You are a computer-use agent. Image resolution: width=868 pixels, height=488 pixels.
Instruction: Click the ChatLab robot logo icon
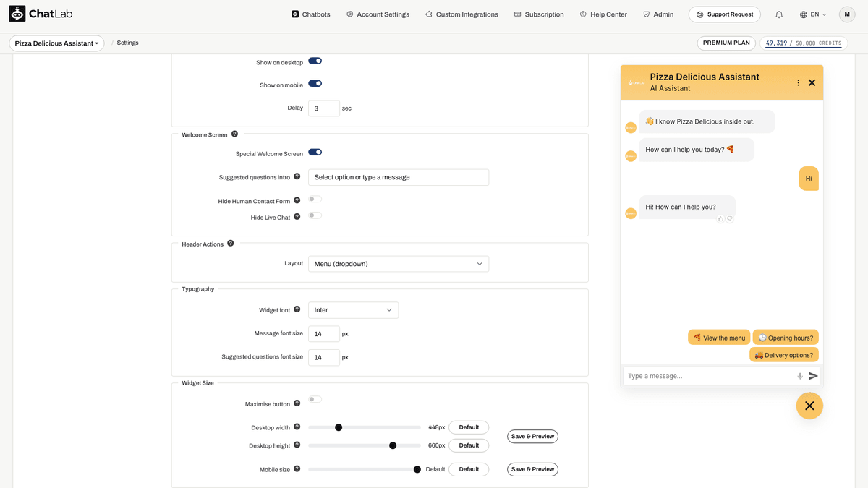pos(17,14)
